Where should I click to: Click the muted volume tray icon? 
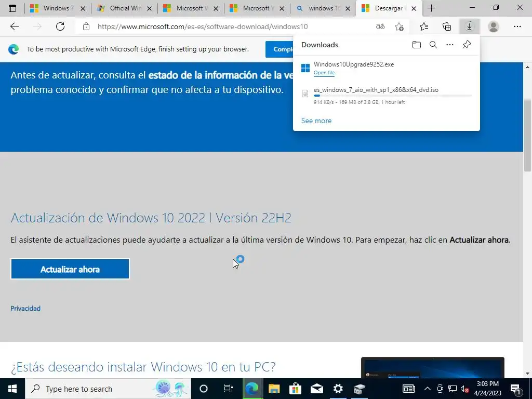[465, 389]
